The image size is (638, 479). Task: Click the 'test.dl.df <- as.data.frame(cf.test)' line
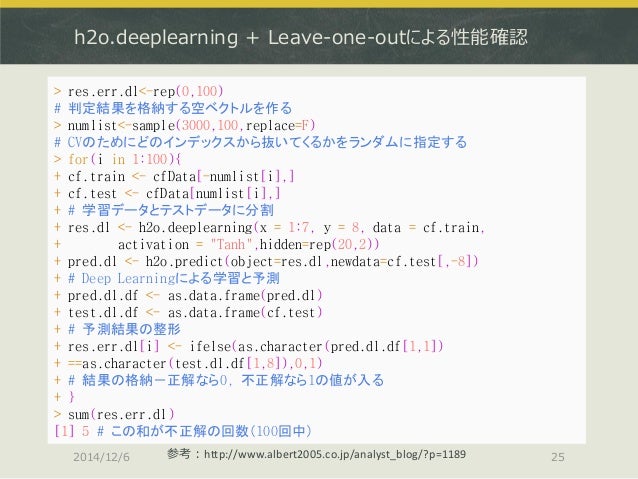[188, 313]
